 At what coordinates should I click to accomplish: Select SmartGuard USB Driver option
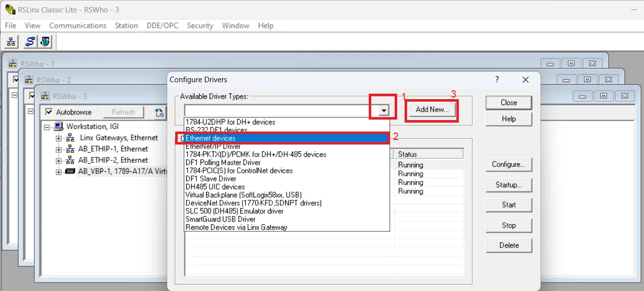click(x=287, y=219)
